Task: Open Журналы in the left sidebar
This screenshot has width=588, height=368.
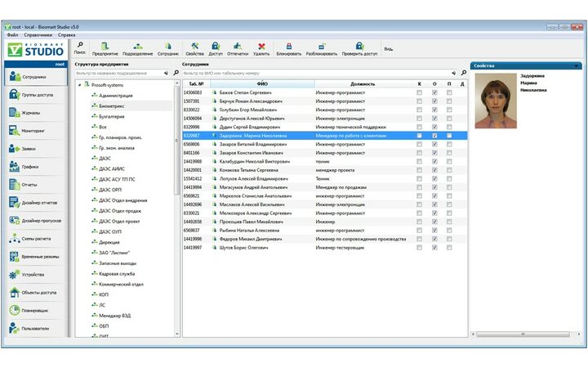Action: pyautogui.click(x=31, y=113)
